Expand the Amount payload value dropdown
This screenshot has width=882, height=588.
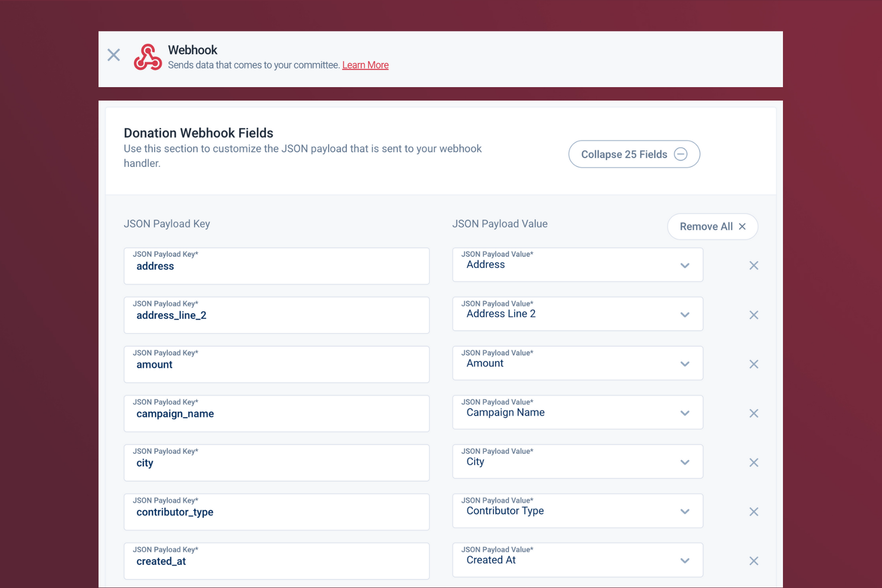coord(685,364)
